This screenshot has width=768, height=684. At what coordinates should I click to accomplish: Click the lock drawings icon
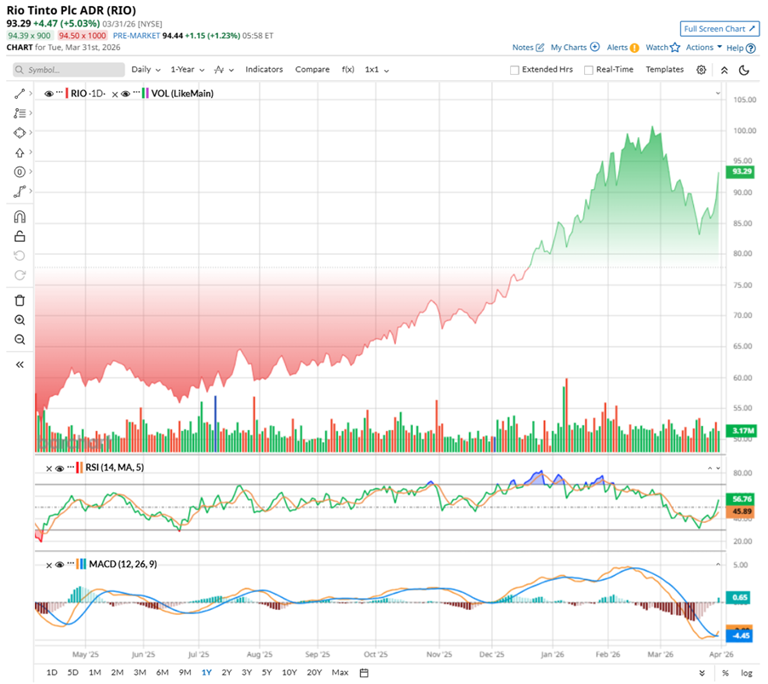(20, 237)
